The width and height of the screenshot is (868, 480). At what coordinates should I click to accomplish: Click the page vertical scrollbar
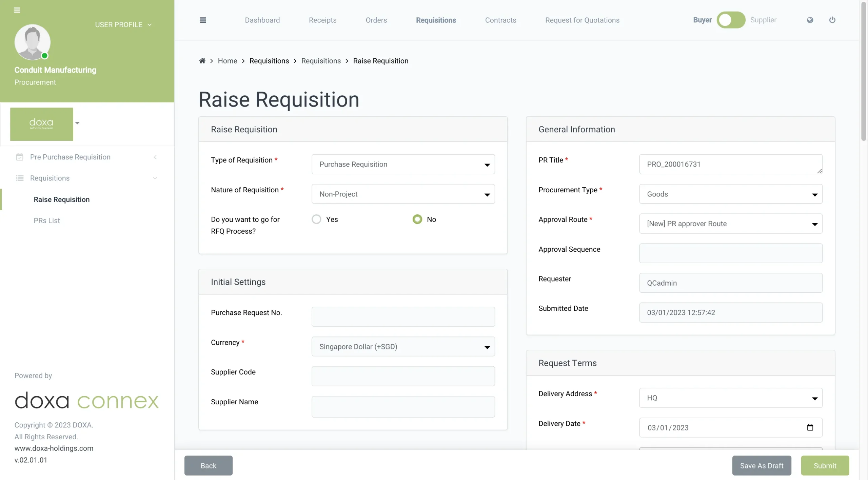tap(863, 71)
